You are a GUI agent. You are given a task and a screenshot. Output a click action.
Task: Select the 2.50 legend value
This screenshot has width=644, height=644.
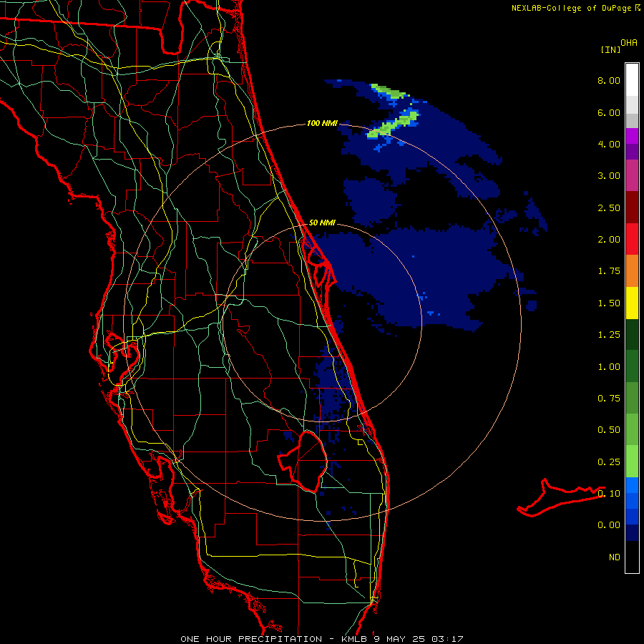point(609,208)
